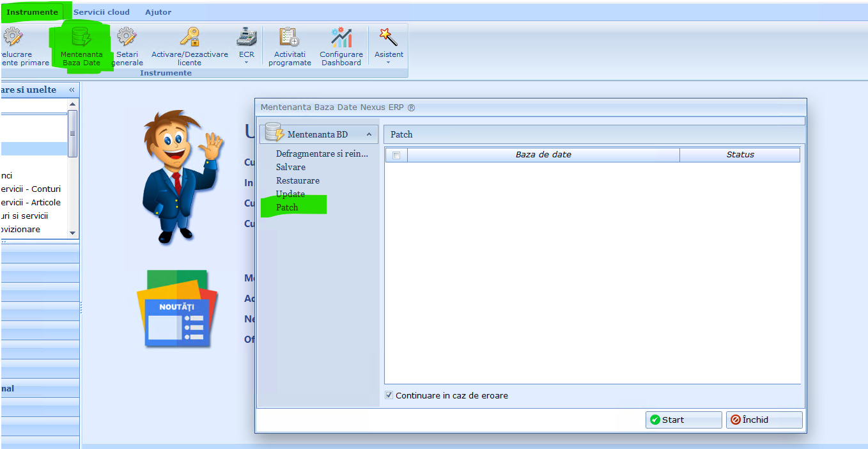
Task: Open the Ajutor menu tab
Action: tap(158, 12)
